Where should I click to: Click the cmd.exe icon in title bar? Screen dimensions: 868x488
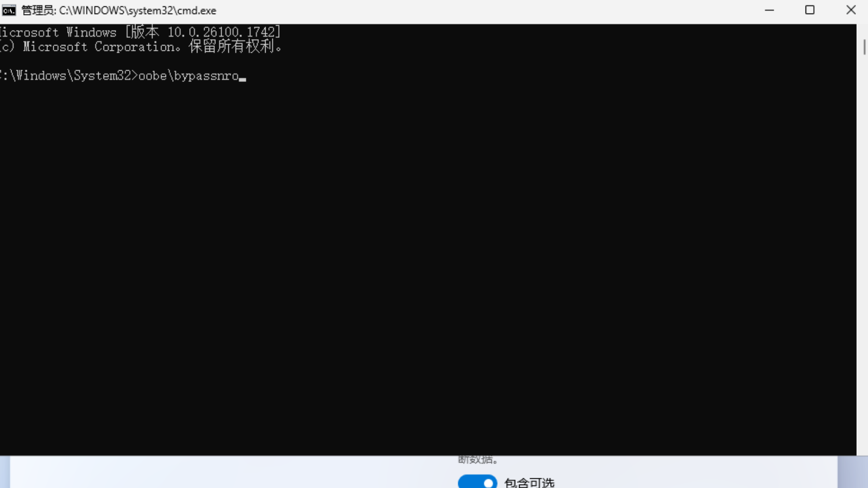click(x=9, y=10)
